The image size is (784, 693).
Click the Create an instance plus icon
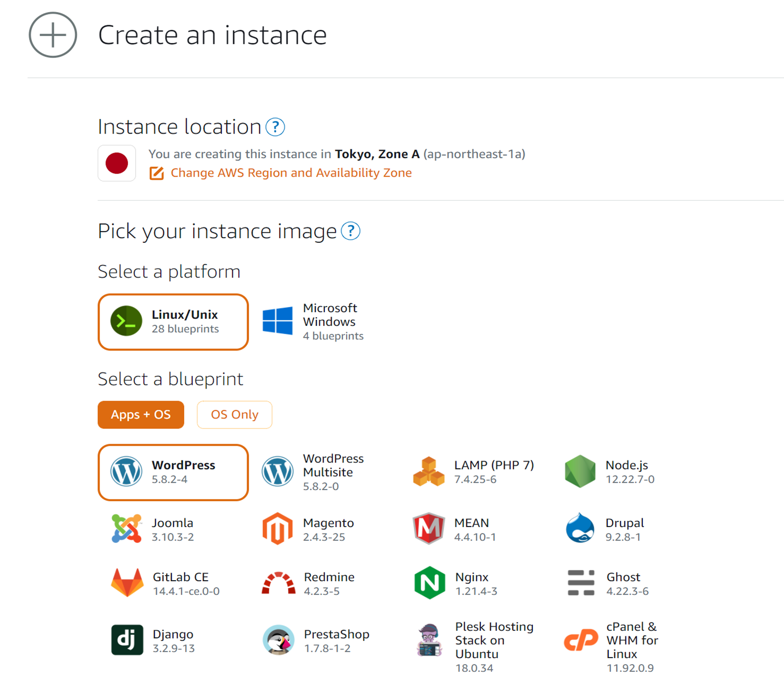[53, 35]
